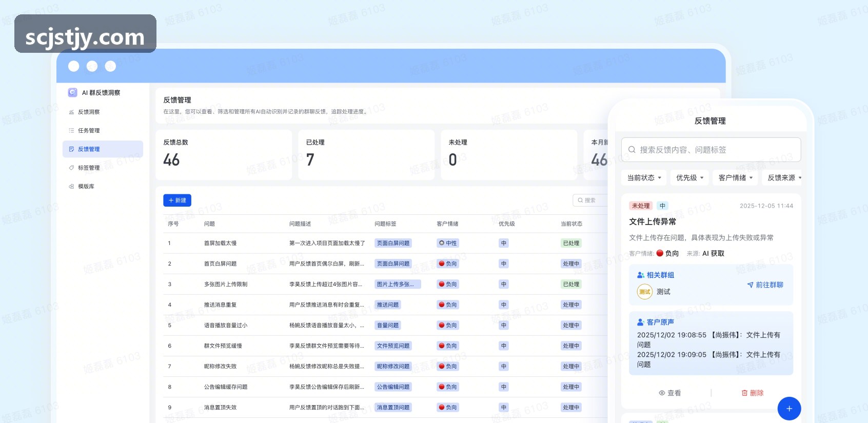Image resolution: width=868 pixels, height=423 pixels.
Task: Click the 中性 sentiment tag in row 1
Action: 448,244
